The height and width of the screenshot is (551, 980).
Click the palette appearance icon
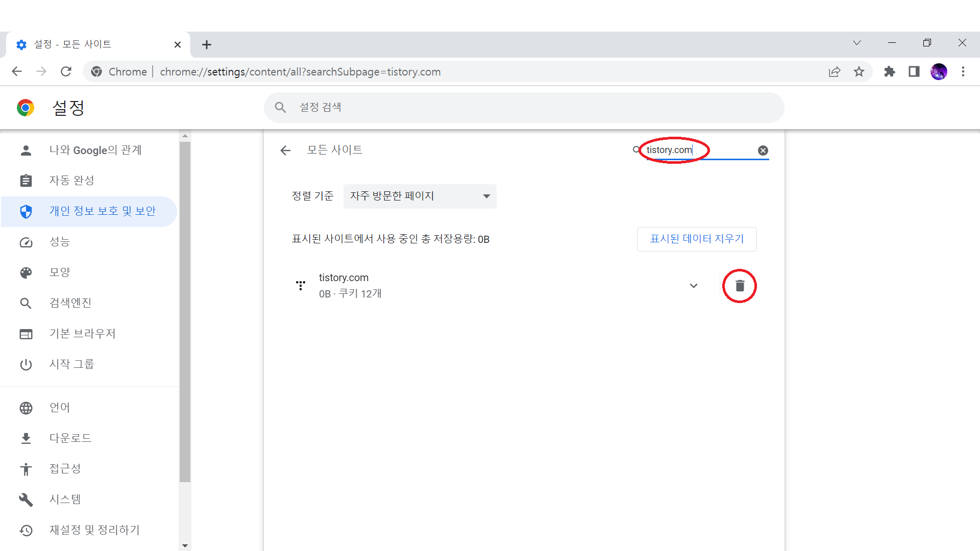click(26, 273)
